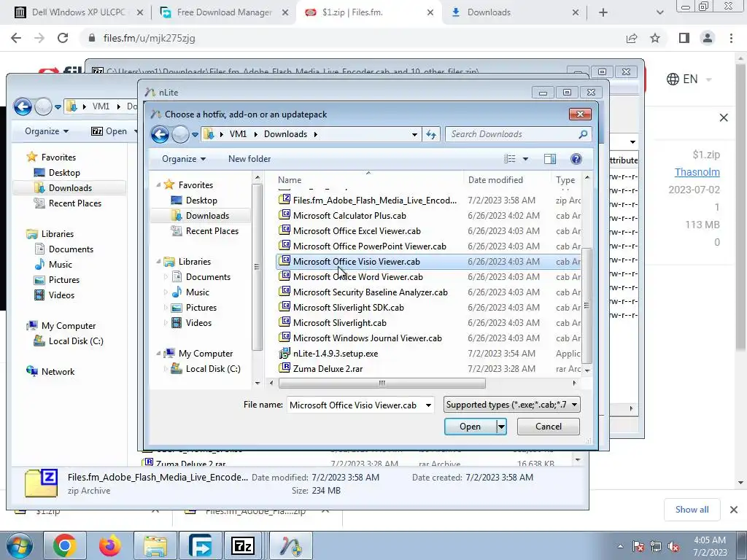
Task: Click the back arrow in the Explorer window
Action: (23, 106)
